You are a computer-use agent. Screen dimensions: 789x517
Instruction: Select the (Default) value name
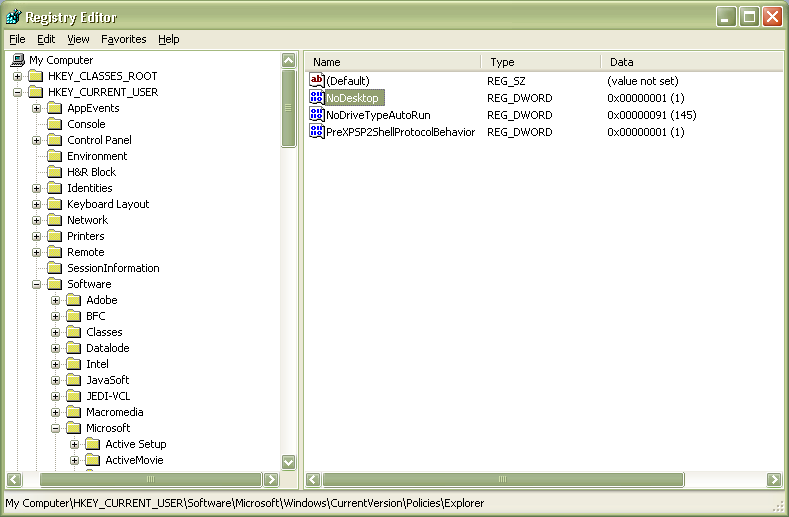pyautogui.click(x=348, y=81)
